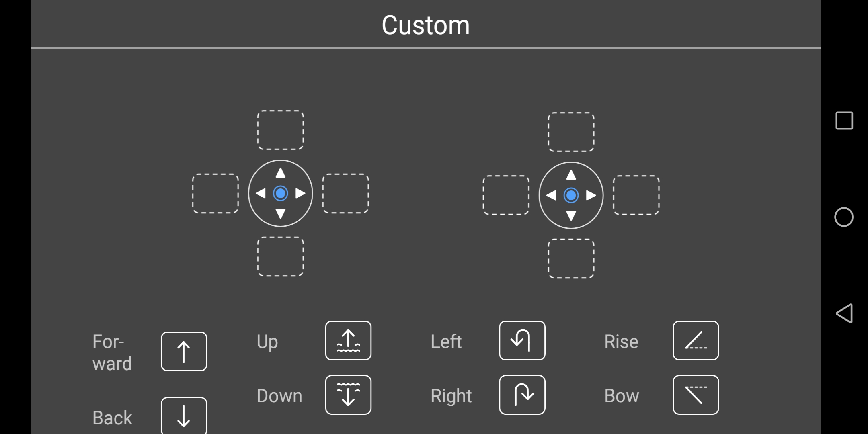Click bottom empty slot of right joystick

click(571, 258)
